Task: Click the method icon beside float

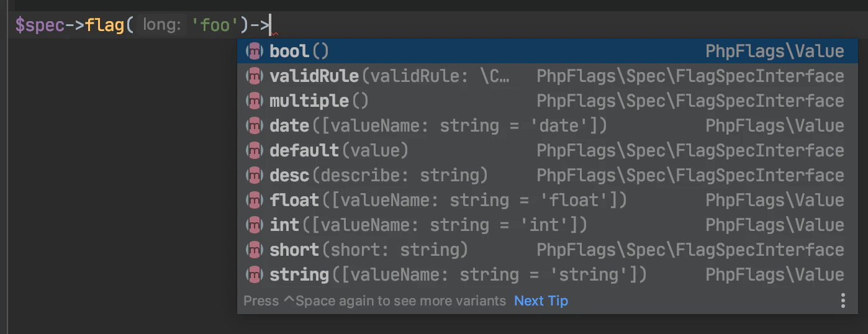Action: point(255,200)
